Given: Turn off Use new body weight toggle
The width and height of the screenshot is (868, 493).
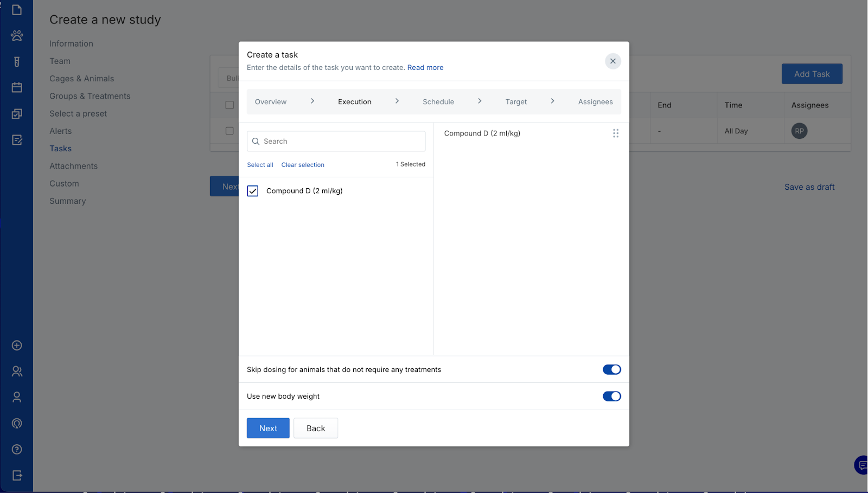Looking at the screenshot, I should tap(611, 396).
